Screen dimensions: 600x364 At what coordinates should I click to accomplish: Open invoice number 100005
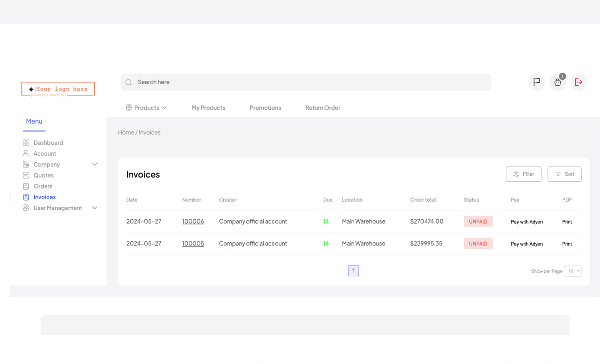click(x=193, y=243)
